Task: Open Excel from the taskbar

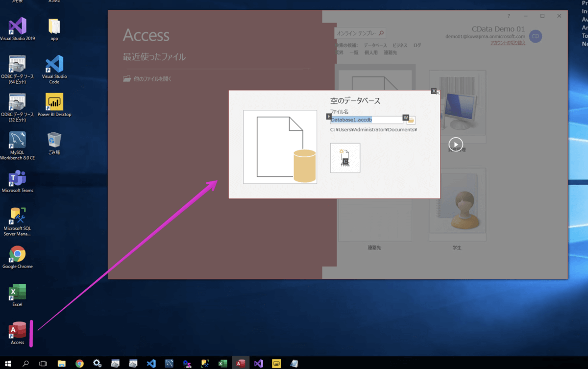Action: pos(222,364)
